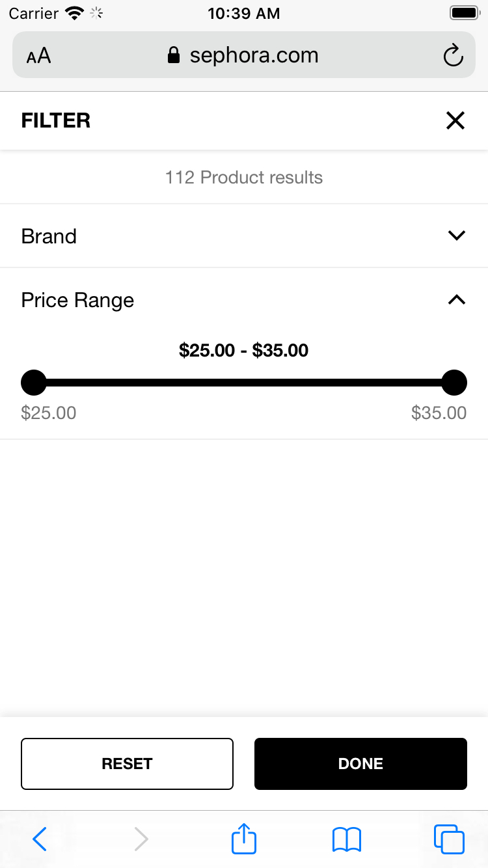Tap the Safari forward arrow
The image size is (488, 868).
pyautogui.click(x=141, y=839)
